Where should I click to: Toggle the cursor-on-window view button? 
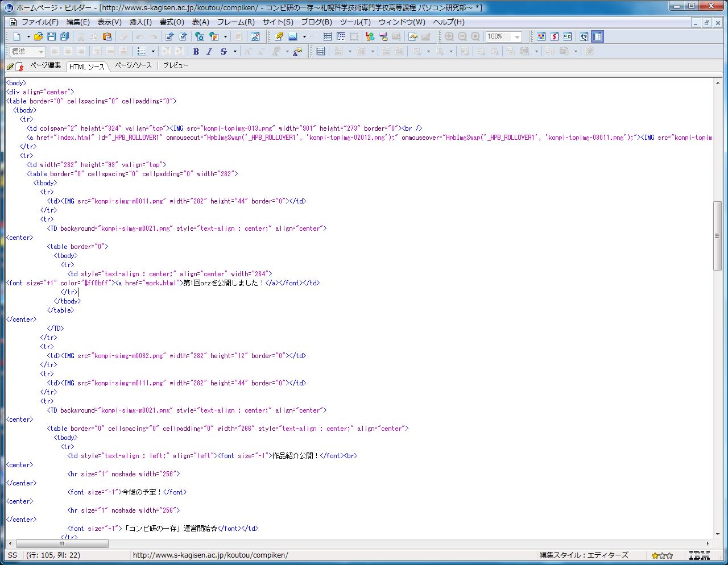click(584, 36)
